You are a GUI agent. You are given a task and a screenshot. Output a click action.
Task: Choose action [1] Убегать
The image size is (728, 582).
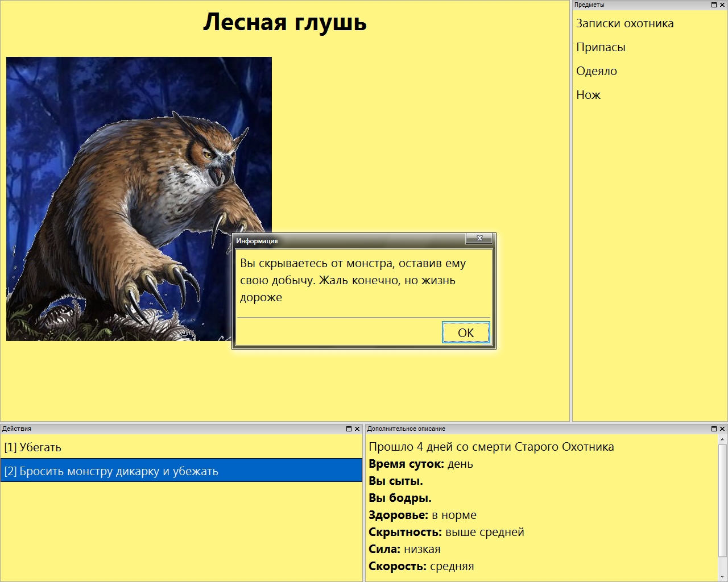32,447
